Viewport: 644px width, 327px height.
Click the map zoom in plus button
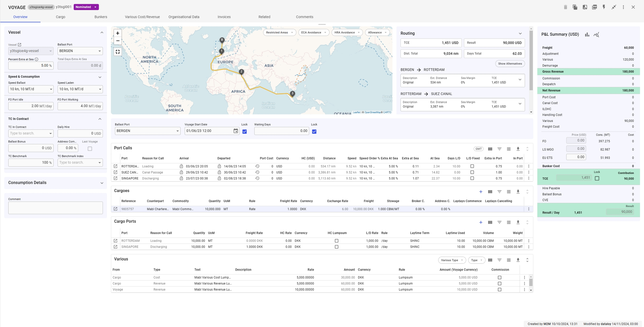[118, 33]
